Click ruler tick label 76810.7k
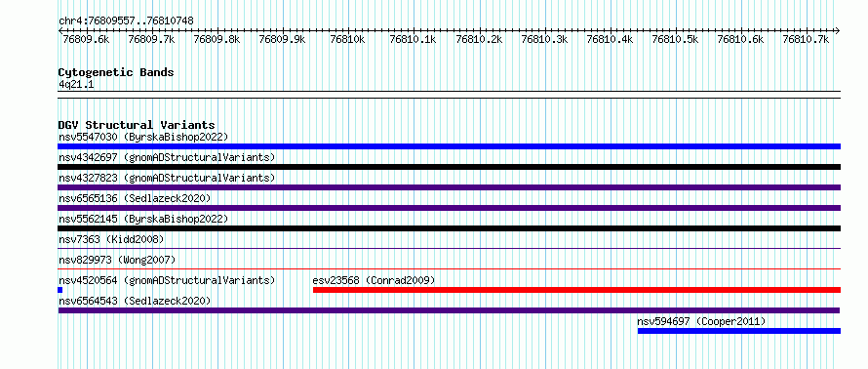The image size is (868, 369). [806, 40]
